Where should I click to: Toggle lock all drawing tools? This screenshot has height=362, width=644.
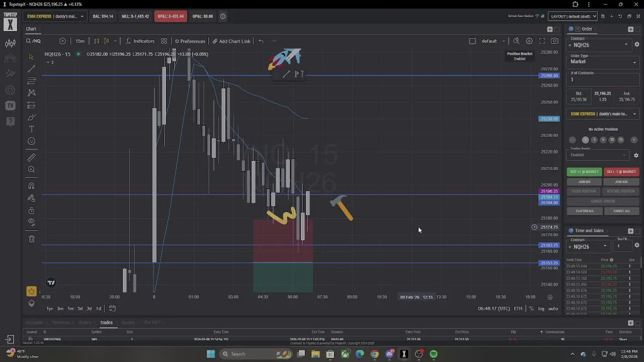31,210
